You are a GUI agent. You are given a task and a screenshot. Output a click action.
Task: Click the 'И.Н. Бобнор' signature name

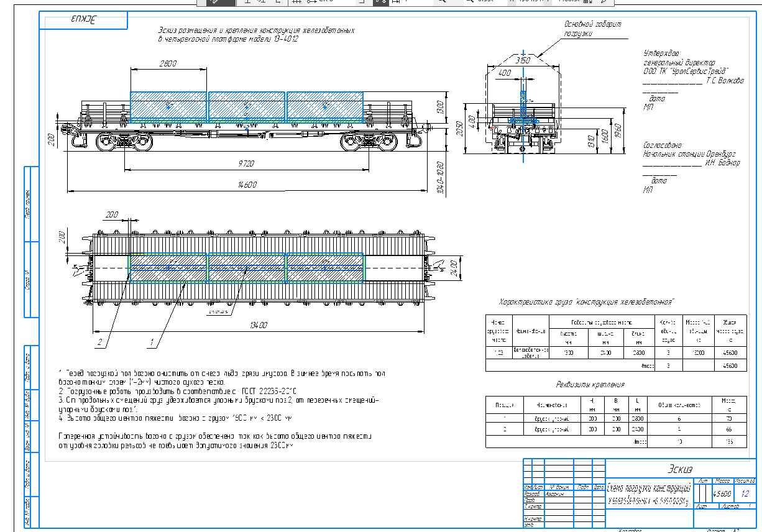722,163
